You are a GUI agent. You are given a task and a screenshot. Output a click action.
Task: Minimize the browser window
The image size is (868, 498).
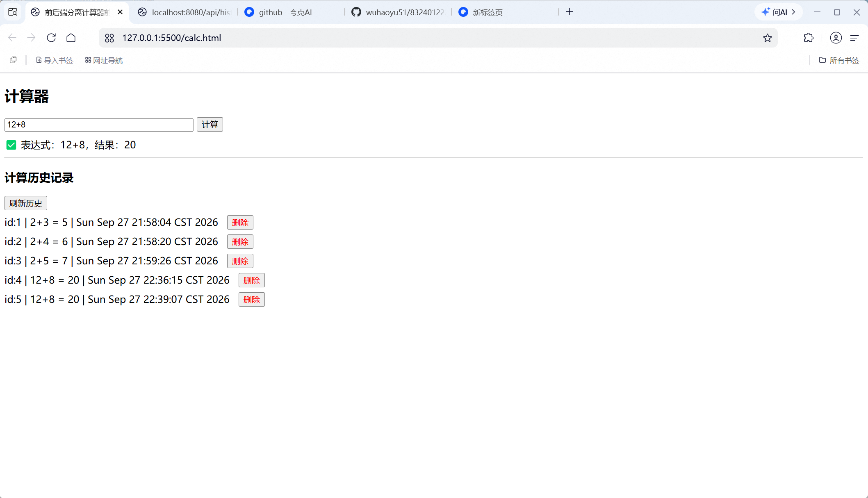(x=817, y=12)
